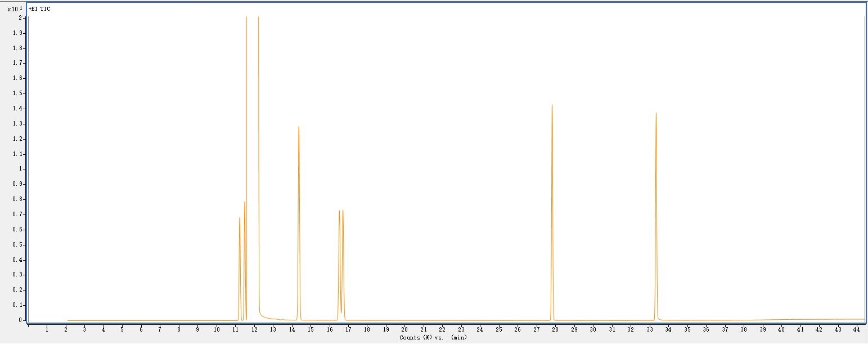This screenshot has height=344, width=868.
Task: Click the 1 tick label on the y-axis
Action: 21,169
